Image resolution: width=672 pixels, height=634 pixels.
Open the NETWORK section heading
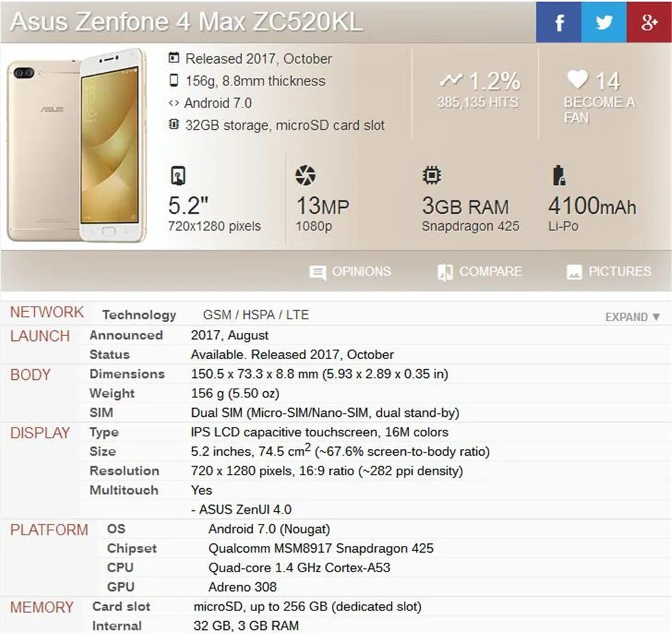tap(47, 312)
